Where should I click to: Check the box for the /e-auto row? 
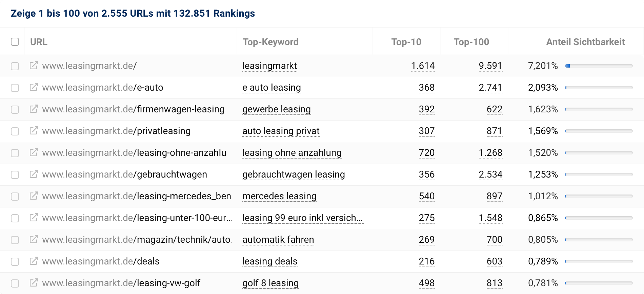[15, 88]
